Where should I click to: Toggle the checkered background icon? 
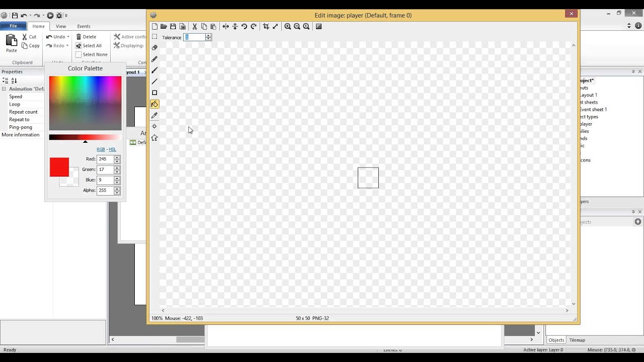tap(318, 26)
